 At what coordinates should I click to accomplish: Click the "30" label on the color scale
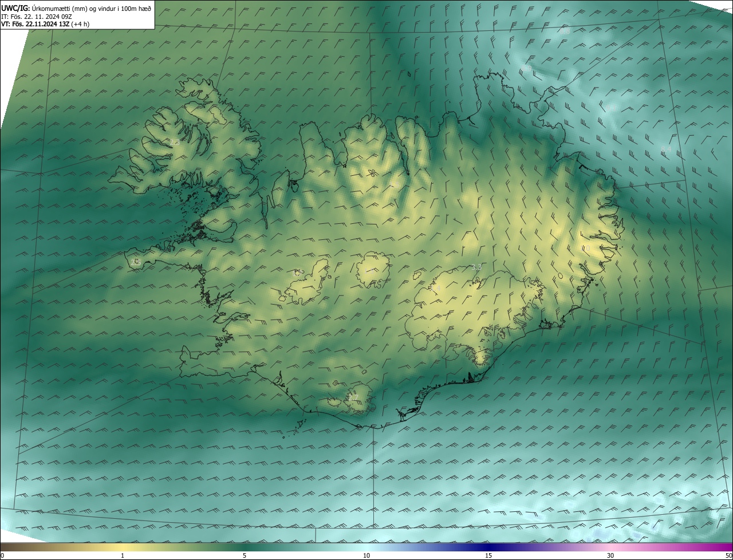pos(610,555)
